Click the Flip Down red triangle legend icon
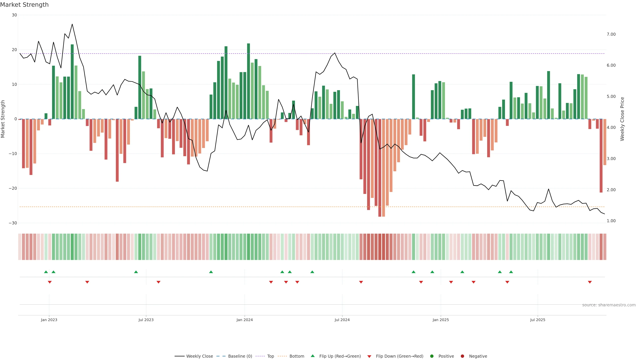 point(369,356)
